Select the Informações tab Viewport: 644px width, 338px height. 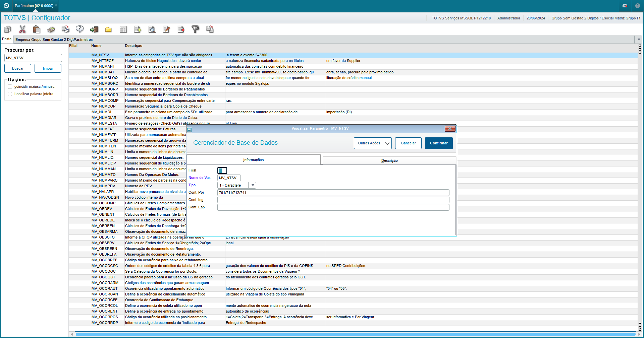pyautogui.click(x=253, y=160)
